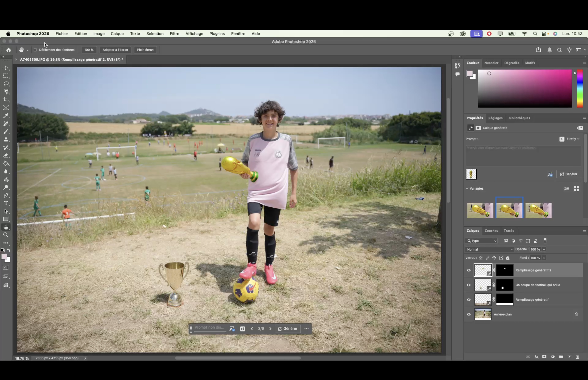Select the Lasso tool
588x380 pixels.
pos(6,84)
